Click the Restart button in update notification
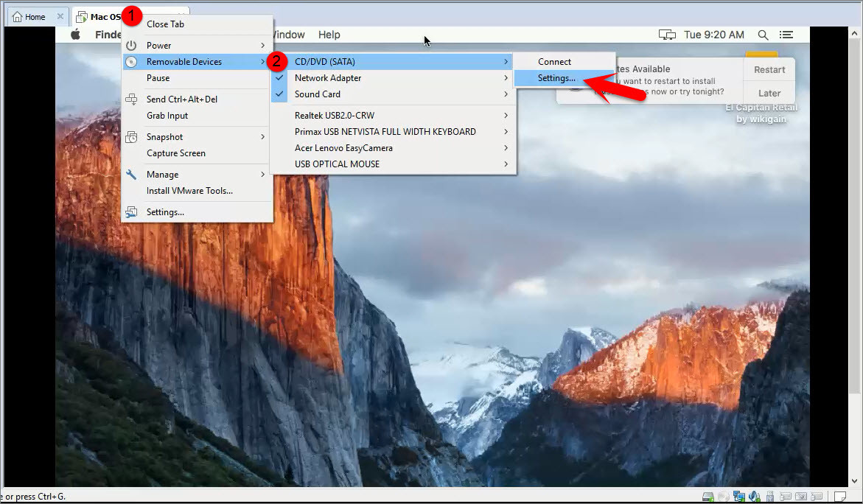This screenshot has width=863, height=504. tap(769, 70)
